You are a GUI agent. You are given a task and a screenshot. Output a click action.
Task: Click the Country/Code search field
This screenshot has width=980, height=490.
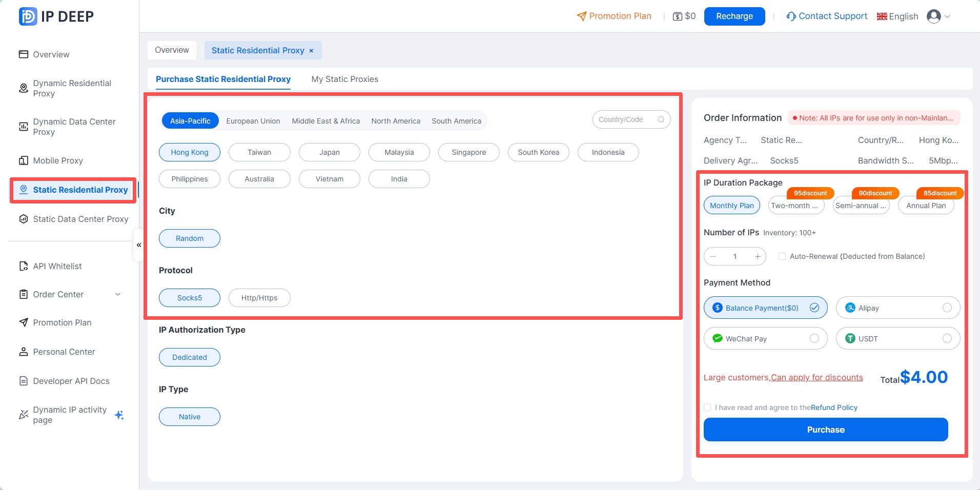point(626,119)
